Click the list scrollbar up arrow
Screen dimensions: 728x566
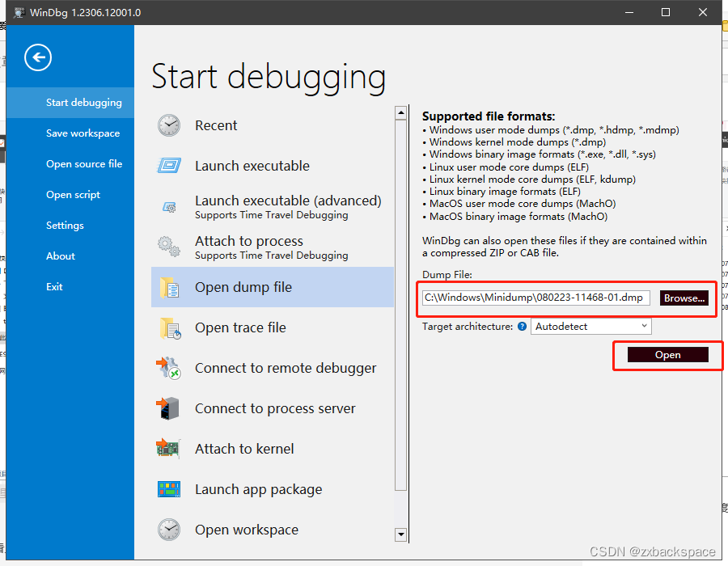pyautogui.click(x=400, y=112)
